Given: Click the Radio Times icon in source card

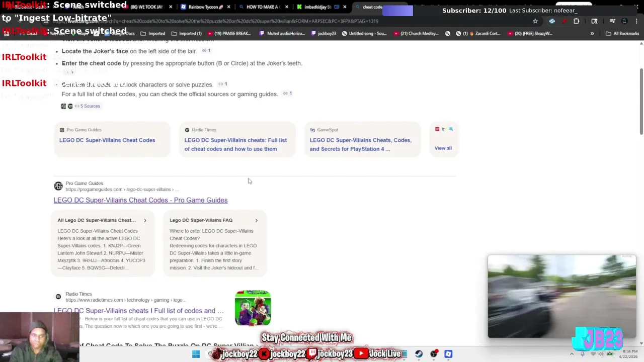Looking at the screenshot, I should 187,130.
